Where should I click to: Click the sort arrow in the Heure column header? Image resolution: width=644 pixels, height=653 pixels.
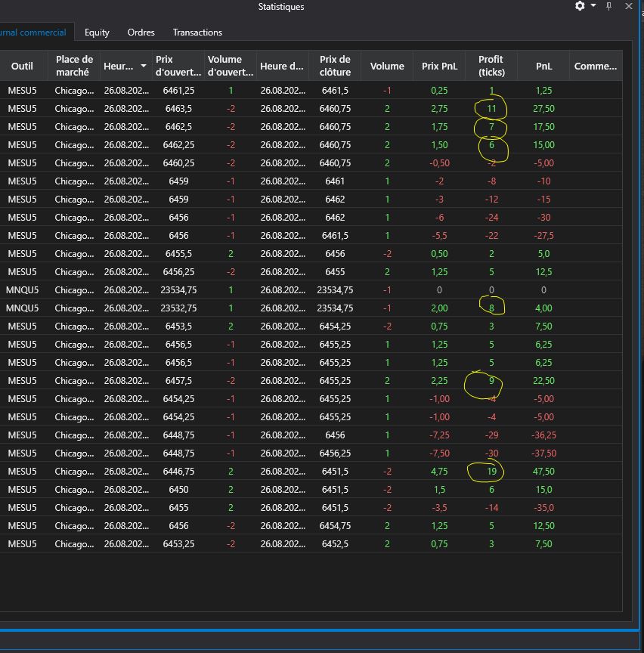click(144, 67)
